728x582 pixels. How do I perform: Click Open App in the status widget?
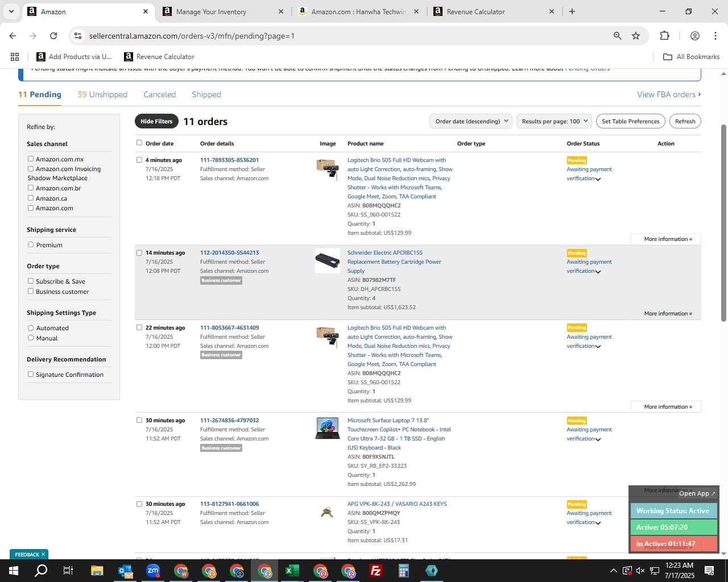pos(697,493)
